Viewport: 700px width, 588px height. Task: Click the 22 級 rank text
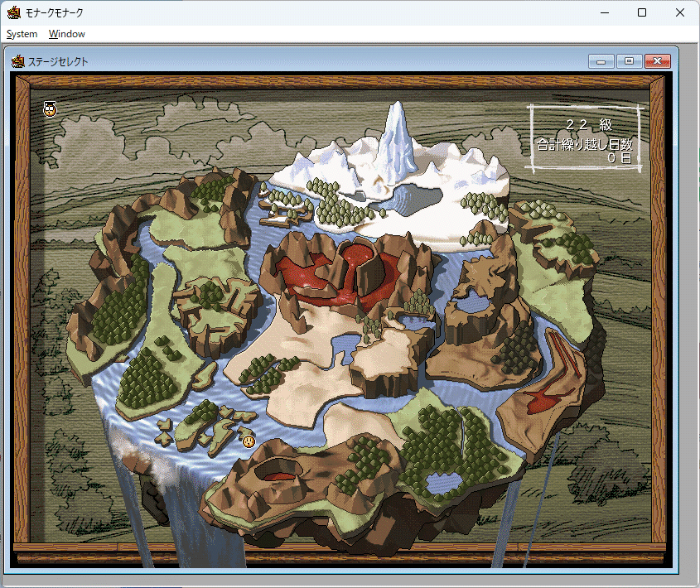(x=589, y=124)
